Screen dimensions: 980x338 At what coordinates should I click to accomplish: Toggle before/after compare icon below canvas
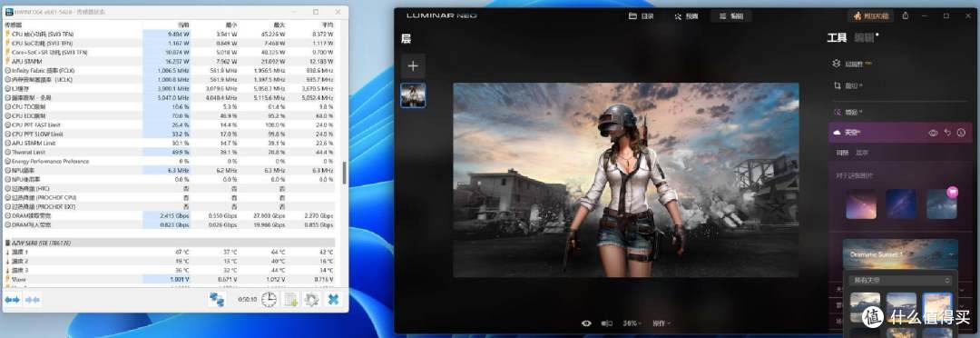pyautogui.click(x=606, y=323)
